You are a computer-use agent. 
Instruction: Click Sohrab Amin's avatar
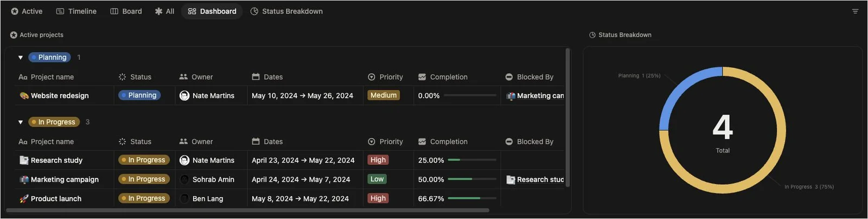(x=184, y=179)
